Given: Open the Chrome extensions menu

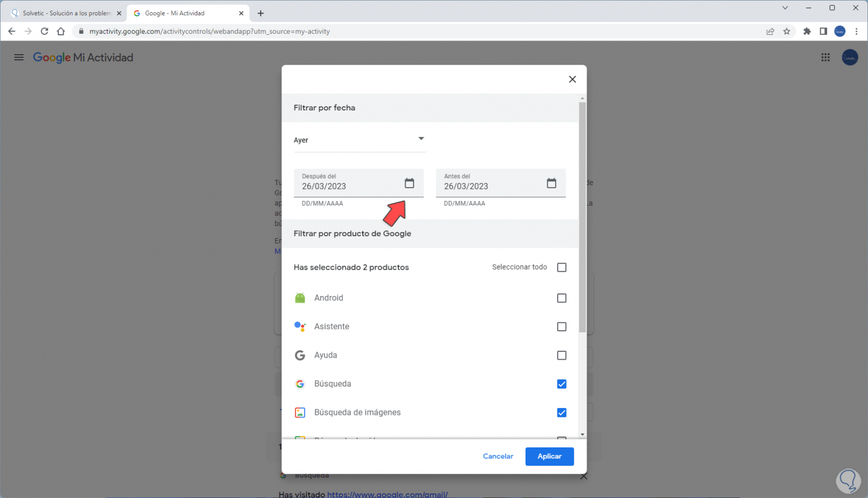Looking at the screenshot, I should (807, 32).
